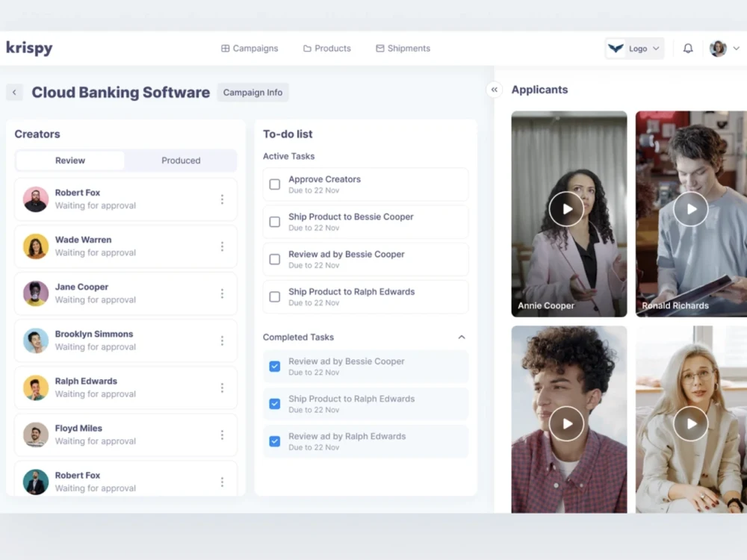Image resolution: width=747 pixels, height=560 pixels.
Task: Click the Shipments envelope icon
Action: (x=379, y=48)
